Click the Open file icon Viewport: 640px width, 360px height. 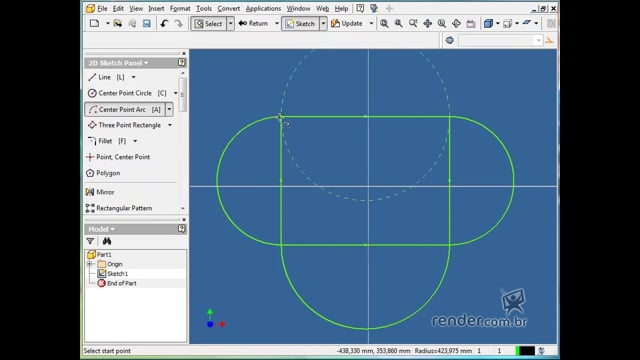[118, 23]
